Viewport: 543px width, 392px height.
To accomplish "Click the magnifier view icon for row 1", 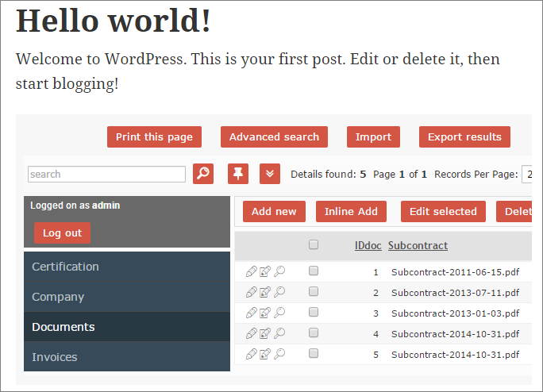I will click(x=279, y=271).
